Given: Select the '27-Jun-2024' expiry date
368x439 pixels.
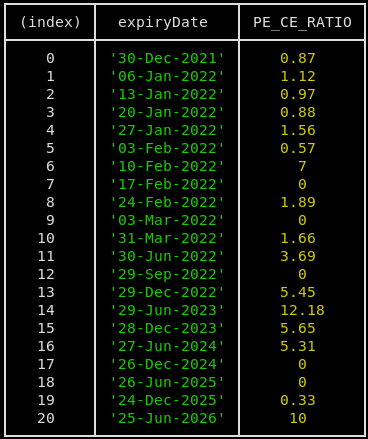Looking at the screenshot, I should (167, 346).
